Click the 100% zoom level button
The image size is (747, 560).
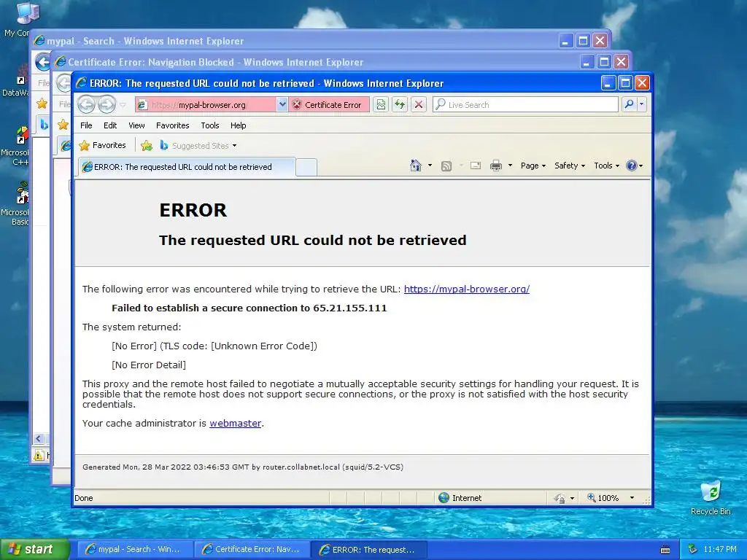[x=603, y=498]
